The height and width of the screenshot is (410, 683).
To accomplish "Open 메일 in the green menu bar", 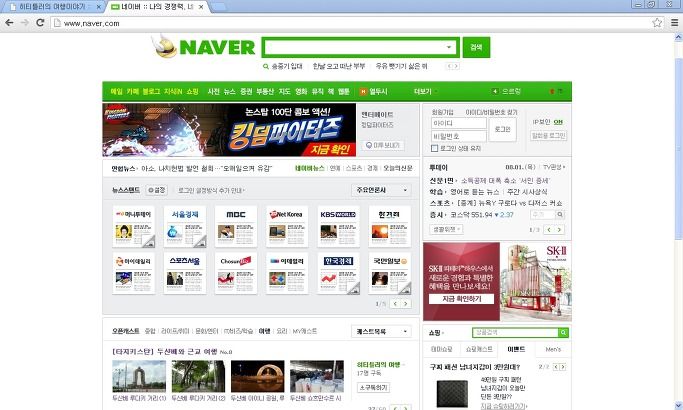I will click(x=116, y=91).
